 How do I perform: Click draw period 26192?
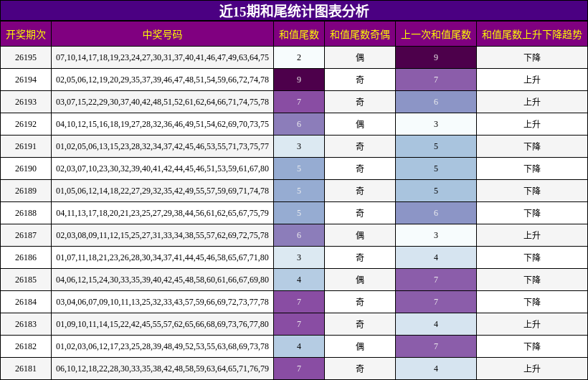[x=26, y=124]
